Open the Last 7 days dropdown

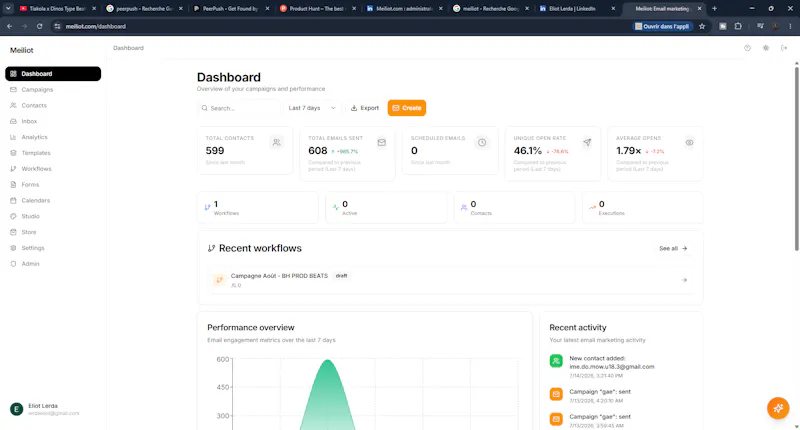point(312,108)
